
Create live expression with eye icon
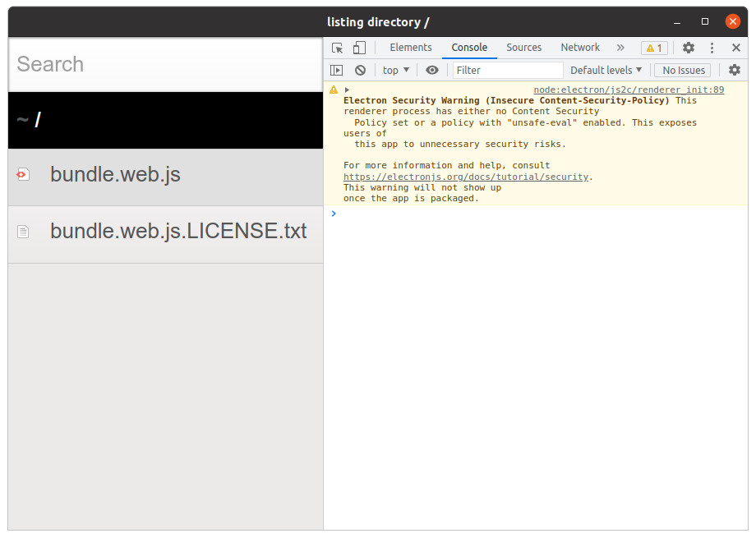(432, 71)
